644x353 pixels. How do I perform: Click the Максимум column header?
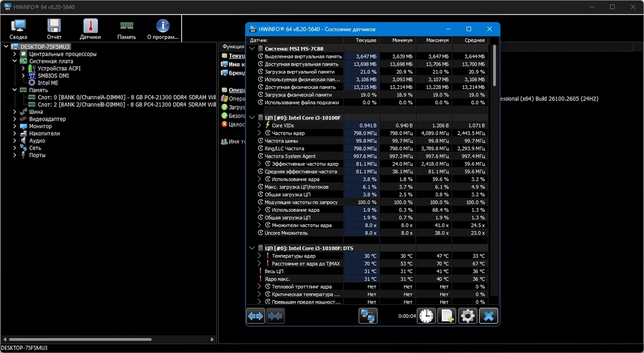(433, 40)
